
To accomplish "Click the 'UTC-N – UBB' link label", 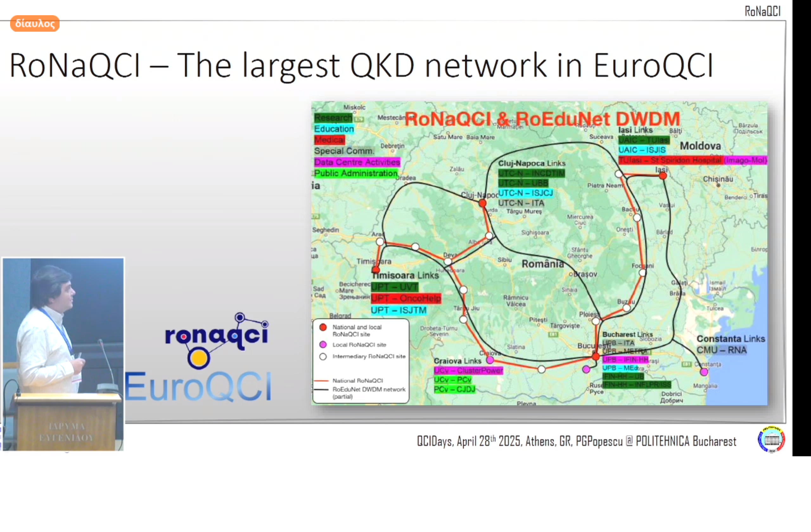I will (x=523, y=183).
